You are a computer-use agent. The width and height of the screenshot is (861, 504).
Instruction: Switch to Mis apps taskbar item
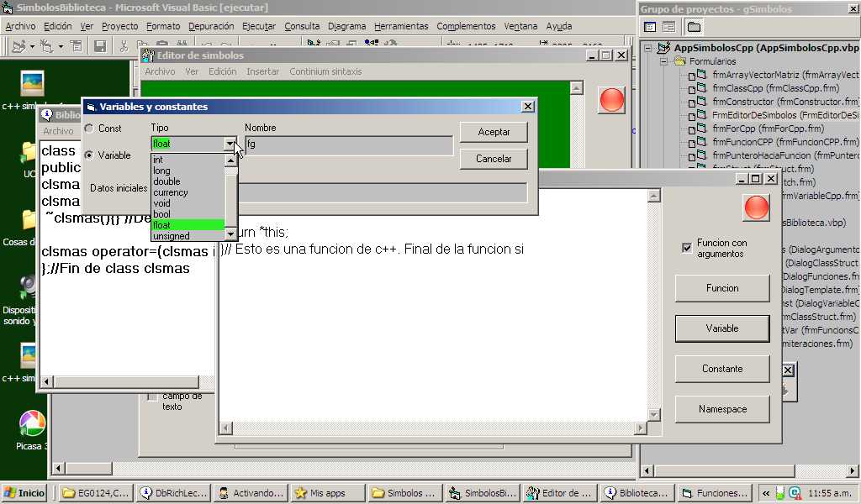[x=325, y=493]
